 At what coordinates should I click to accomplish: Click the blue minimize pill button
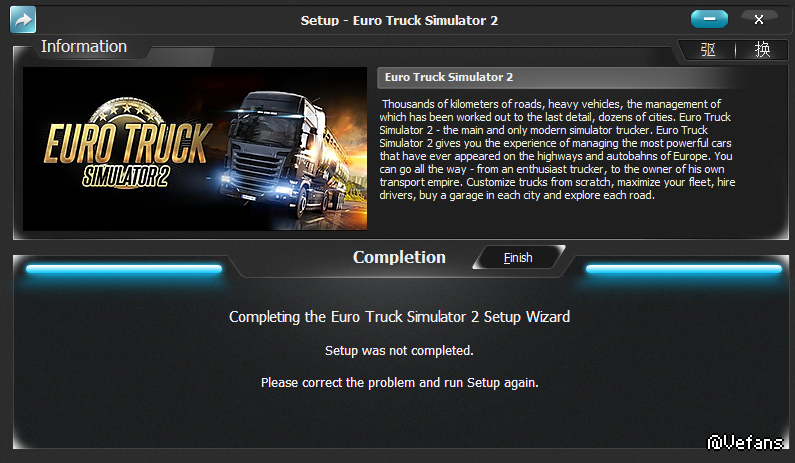click(709, 19)
